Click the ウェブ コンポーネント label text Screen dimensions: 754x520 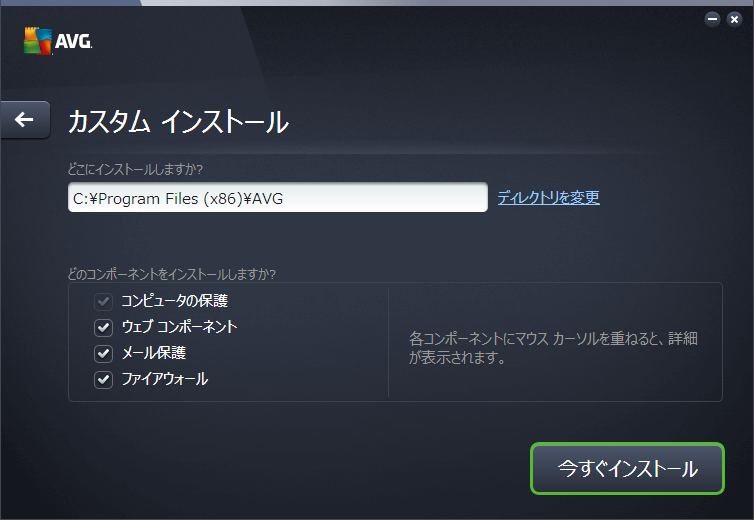pos(179,327)
